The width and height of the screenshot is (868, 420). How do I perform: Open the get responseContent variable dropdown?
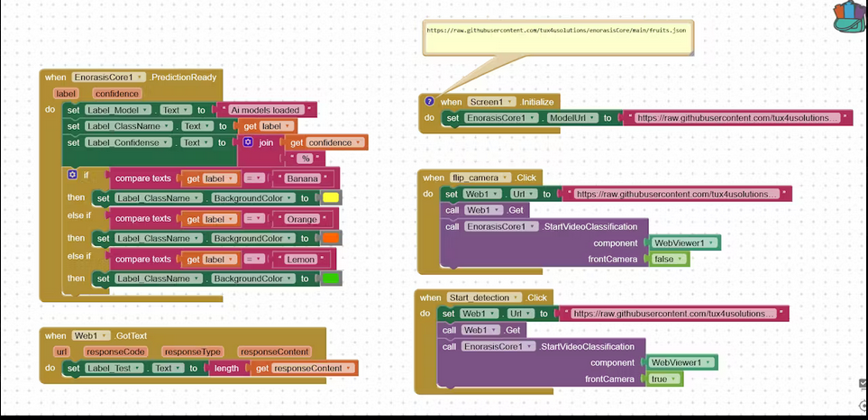(312, 368)
